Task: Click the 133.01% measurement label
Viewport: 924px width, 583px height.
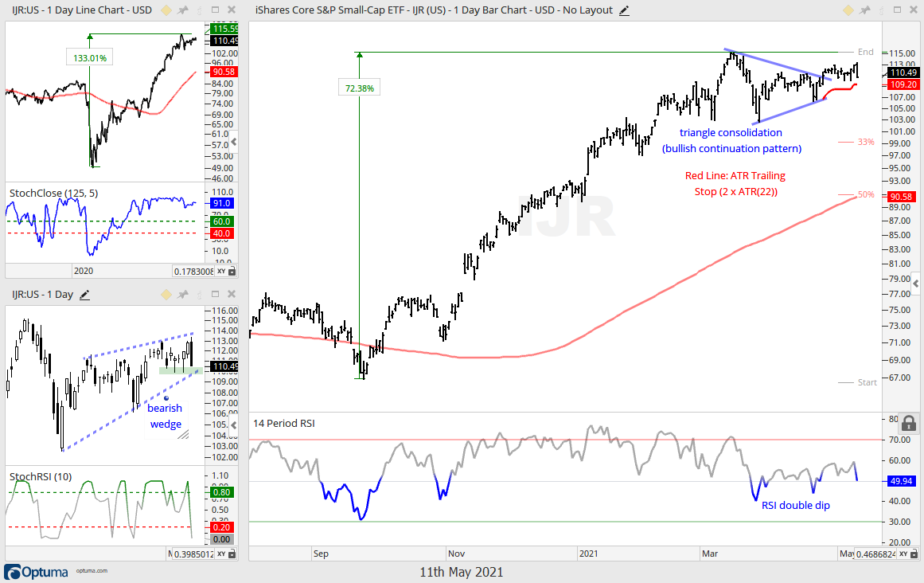Action: [90, 58]
